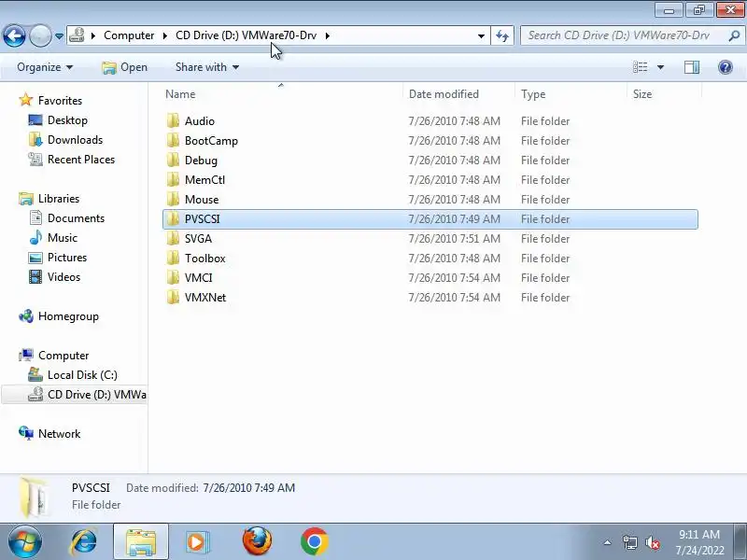Select the Toolbox folder icon
The image size is (747, 560).
coord(174,258)
